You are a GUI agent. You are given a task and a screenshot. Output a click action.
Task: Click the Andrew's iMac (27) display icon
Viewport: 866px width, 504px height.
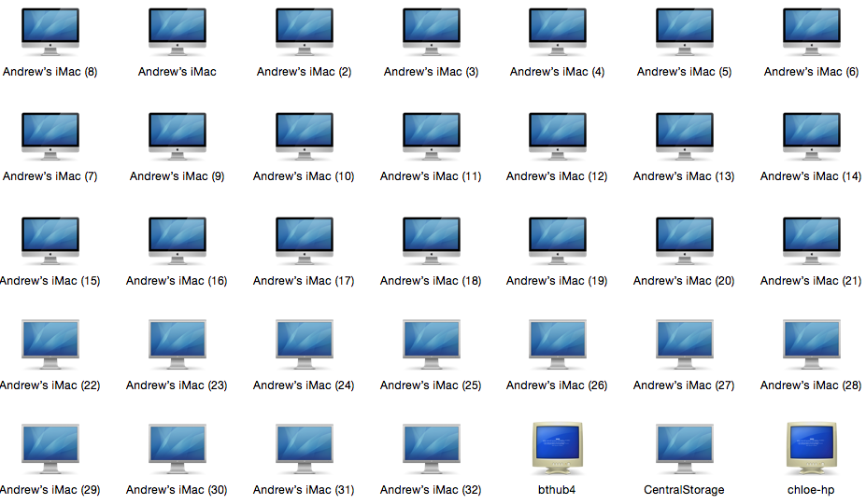click(x=684, y=343)
